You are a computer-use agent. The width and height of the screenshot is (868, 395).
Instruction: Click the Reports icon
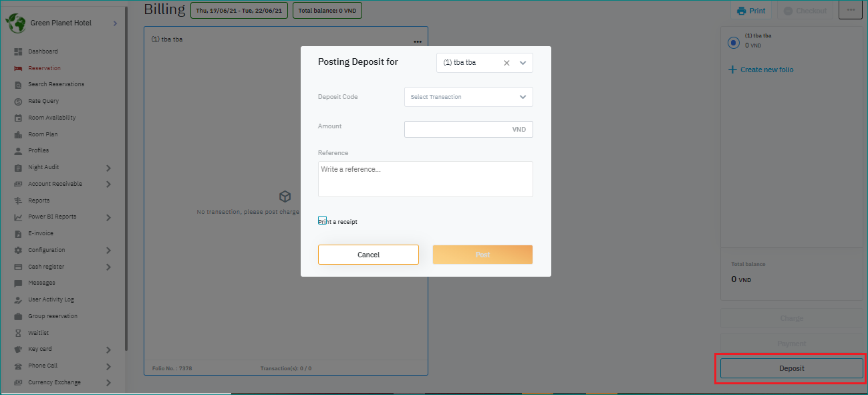(x=18, y=201)
